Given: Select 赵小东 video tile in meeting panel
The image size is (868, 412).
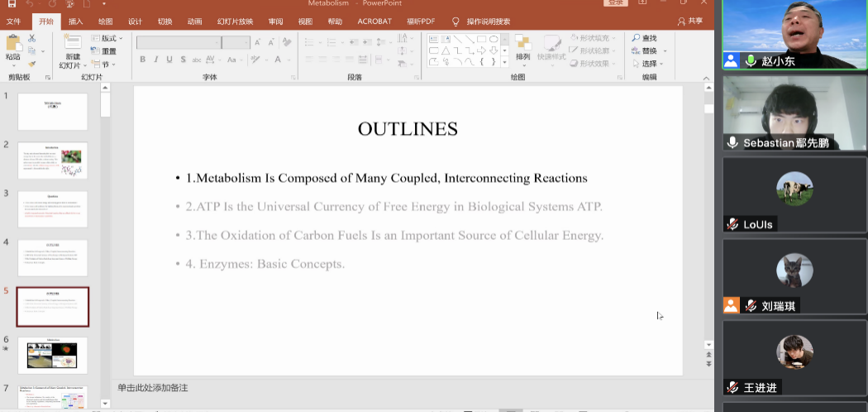Looking at the screenshot, I should [795, 35].
